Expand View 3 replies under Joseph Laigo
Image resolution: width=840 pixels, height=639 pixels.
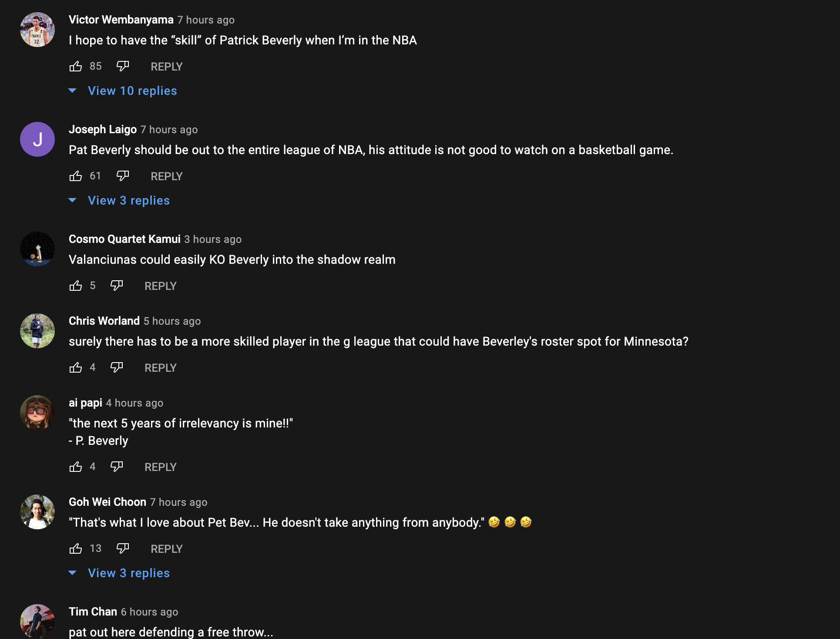point(128,200)
